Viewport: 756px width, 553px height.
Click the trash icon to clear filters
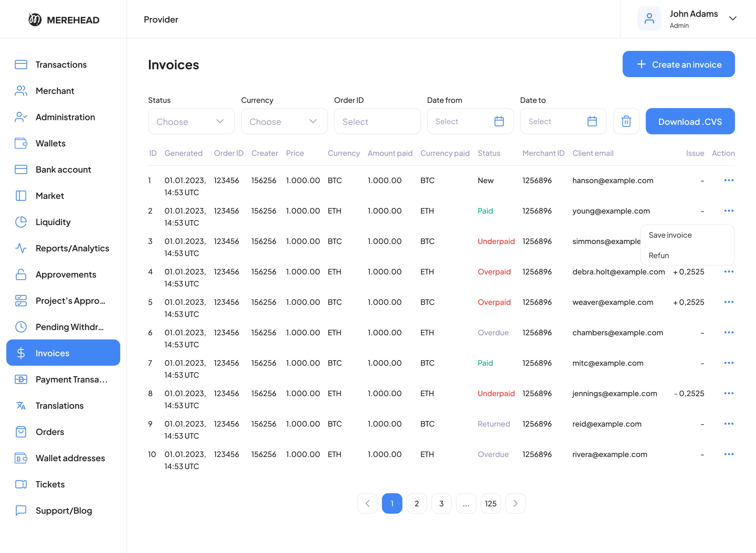click(x=626, y=121)
